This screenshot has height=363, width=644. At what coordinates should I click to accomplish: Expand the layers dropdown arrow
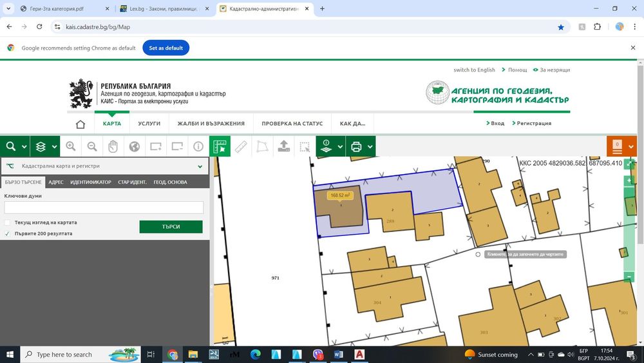(x=54, y=147)
